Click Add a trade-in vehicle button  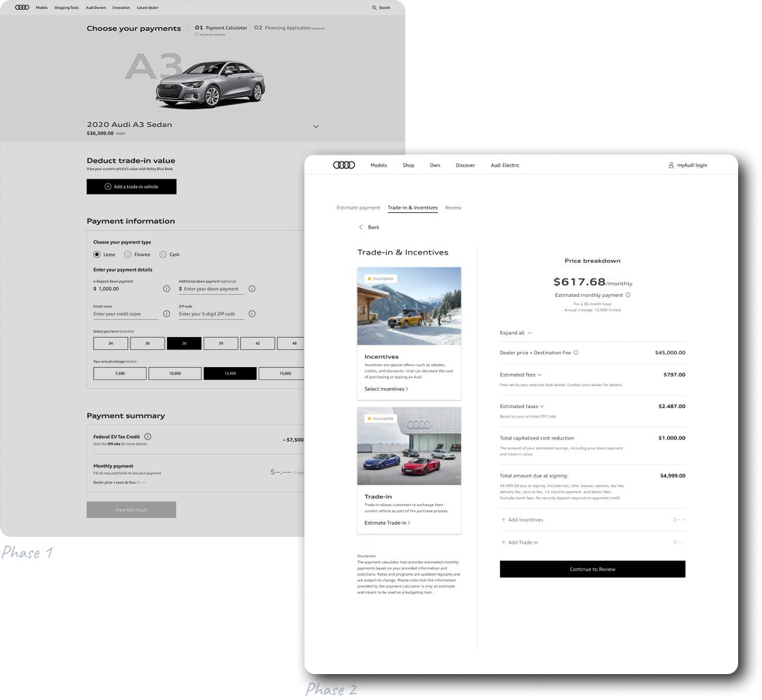(x=132, y=187)
